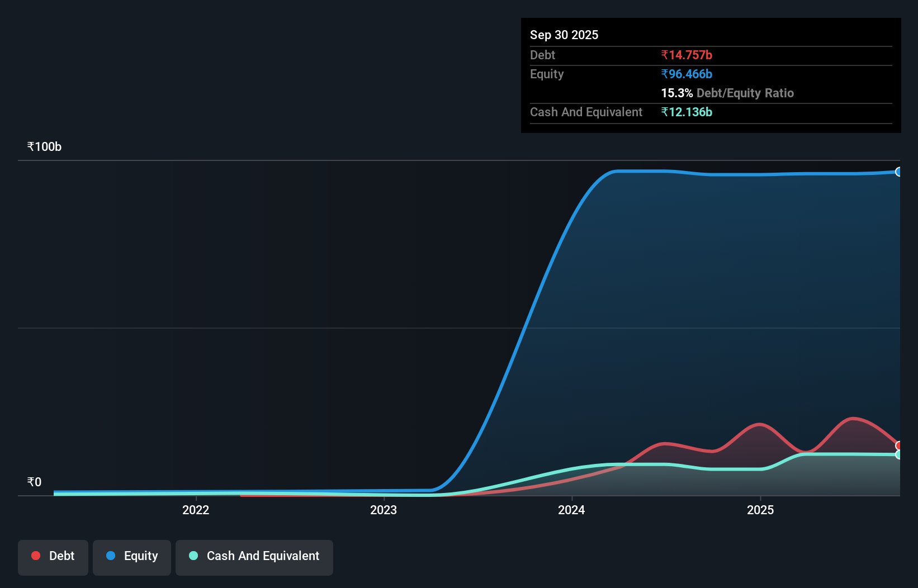Toggle the Debt series in the legend
Viewport: 918px width, 588px height.
(x=53, y=556)
